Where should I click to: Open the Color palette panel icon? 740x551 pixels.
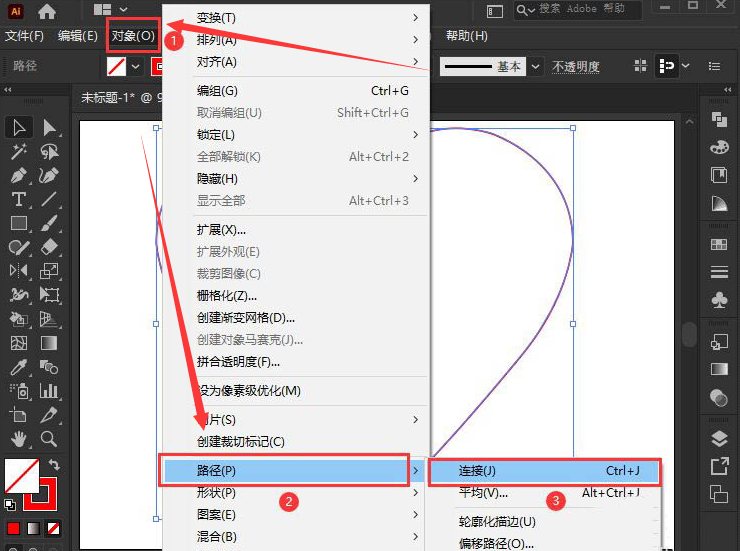point(719,147)
